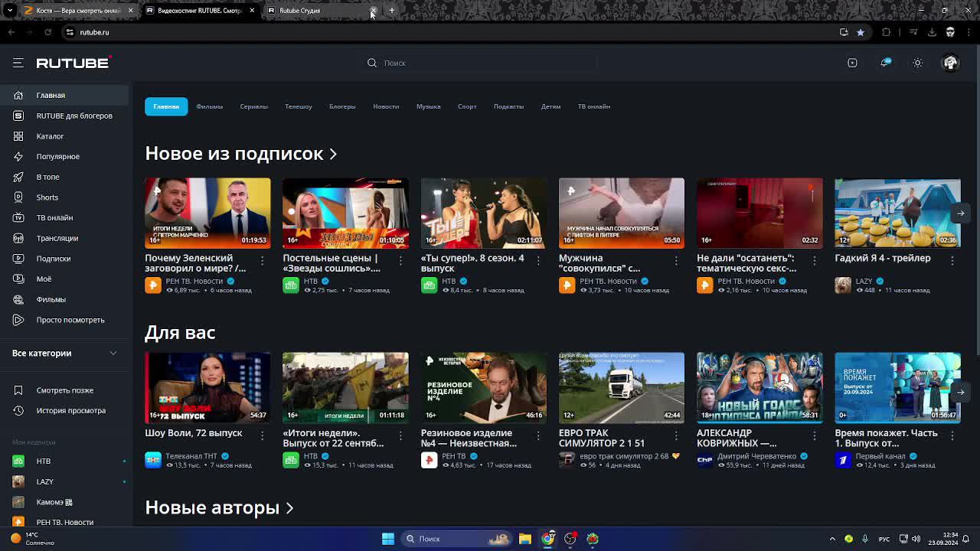Open RUTUBE для блогеров in sidebar
980x551 pixels.
click(x=64, y=116)
